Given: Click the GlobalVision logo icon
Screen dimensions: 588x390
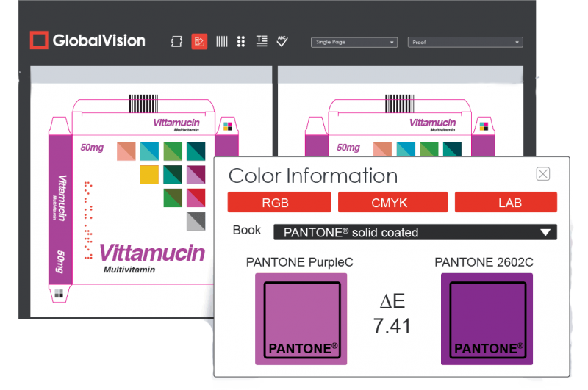Looking at the screenshot, I should pos(39,40).
